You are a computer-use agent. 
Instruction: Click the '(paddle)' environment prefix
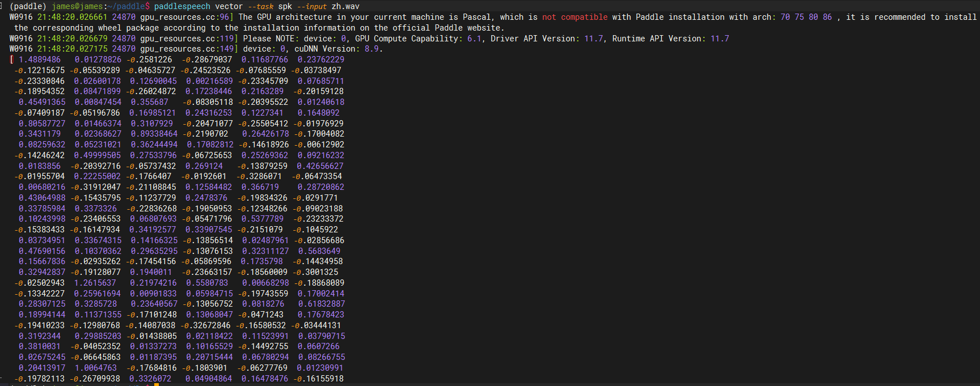click(28, 6)
